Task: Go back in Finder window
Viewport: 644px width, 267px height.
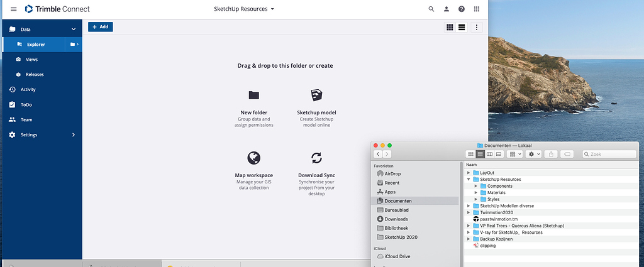Action: pos(378,154)
